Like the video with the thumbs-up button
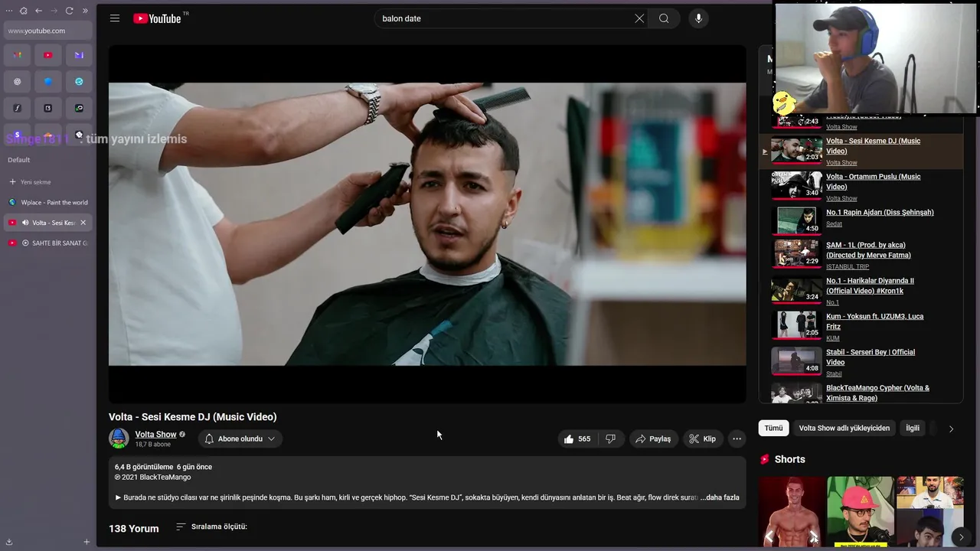This screenshot has width=980, height=551. (578, 439)
